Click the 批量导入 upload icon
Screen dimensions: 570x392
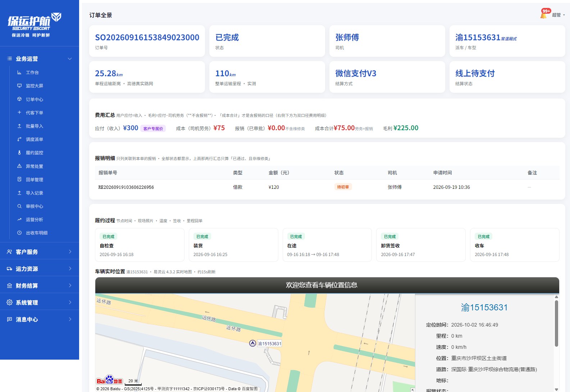click(19, 126)
